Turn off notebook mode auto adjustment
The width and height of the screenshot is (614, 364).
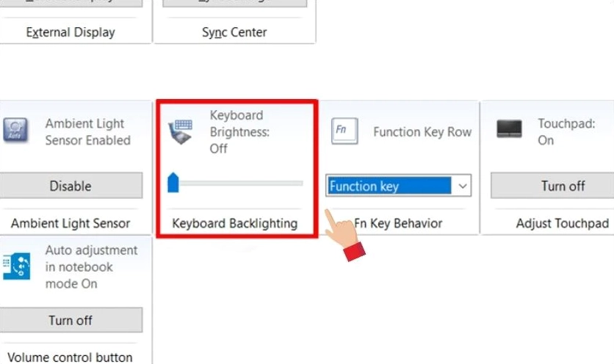point(71,320)
